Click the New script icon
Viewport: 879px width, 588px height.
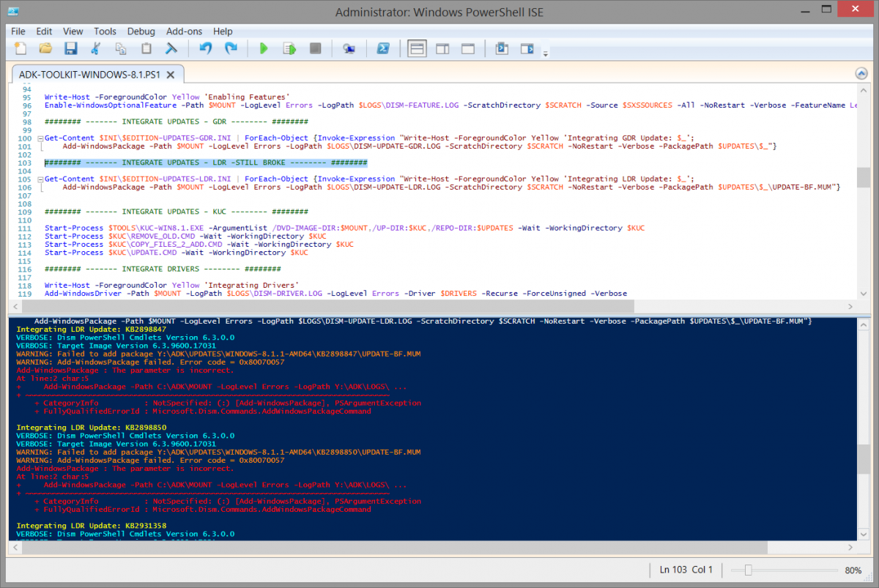point(21,49)
